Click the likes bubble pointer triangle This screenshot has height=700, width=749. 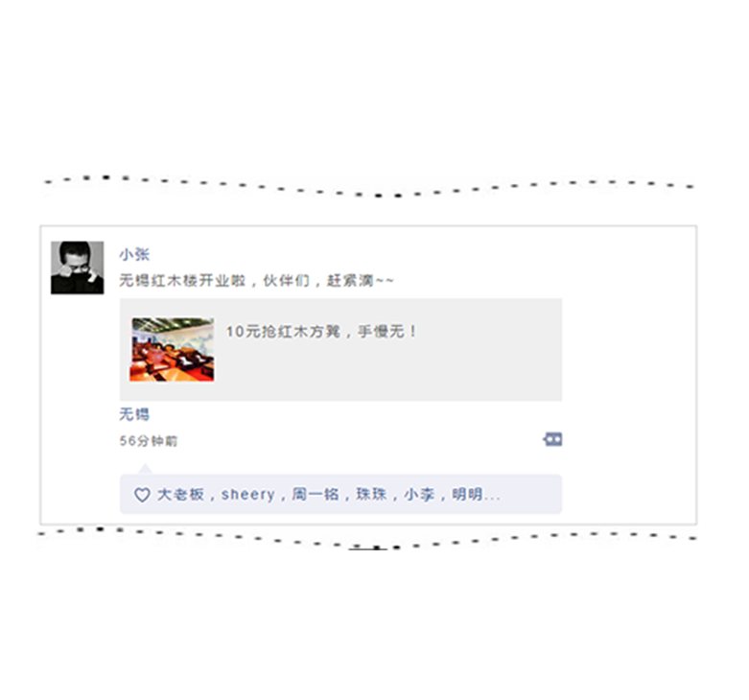(x=145, y=469)
